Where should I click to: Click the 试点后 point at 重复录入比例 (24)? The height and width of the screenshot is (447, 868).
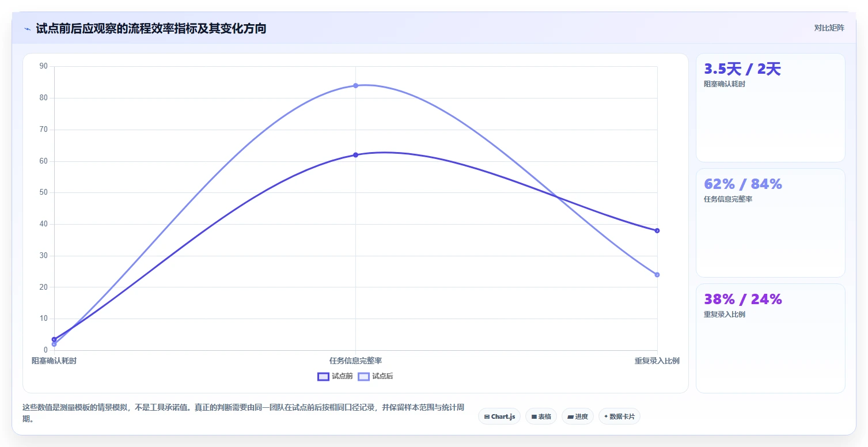pyautogui.click(x=657, y=275)
